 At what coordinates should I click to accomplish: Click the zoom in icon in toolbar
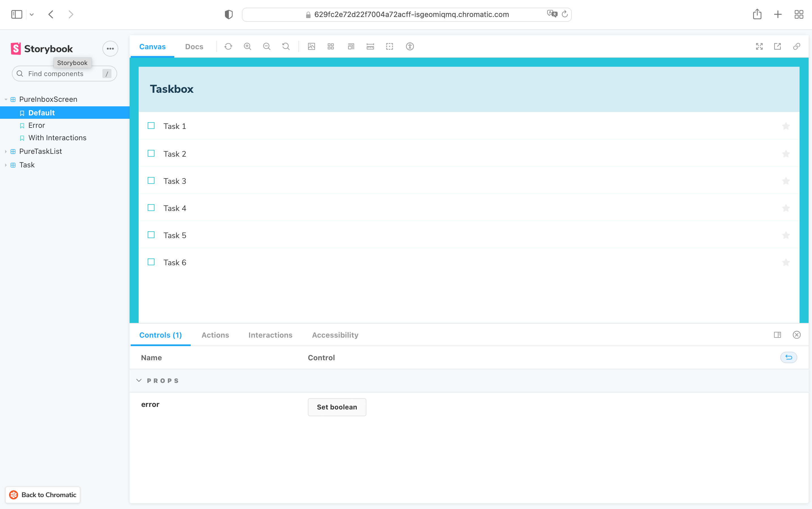[x=248, y=46]
